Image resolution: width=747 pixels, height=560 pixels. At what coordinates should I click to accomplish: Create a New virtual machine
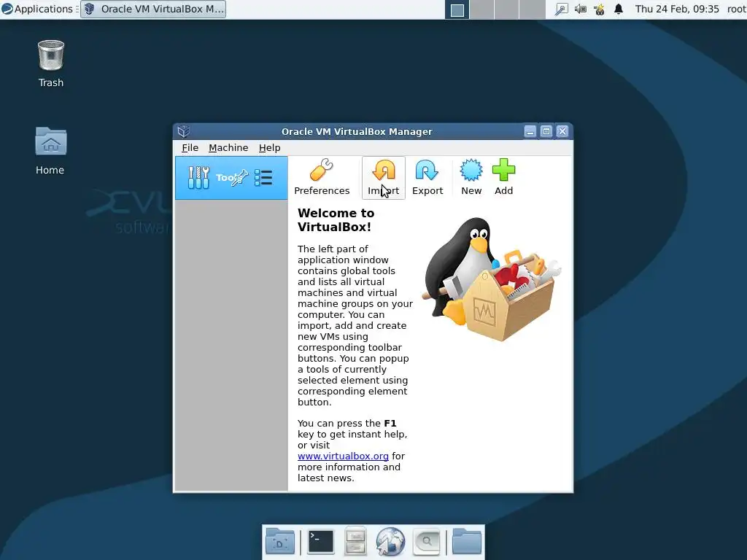point(471,178)
